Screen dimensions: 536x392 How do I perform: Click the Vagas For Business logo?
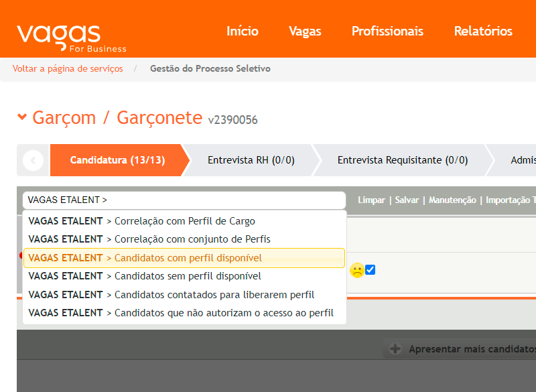point(72,38)
